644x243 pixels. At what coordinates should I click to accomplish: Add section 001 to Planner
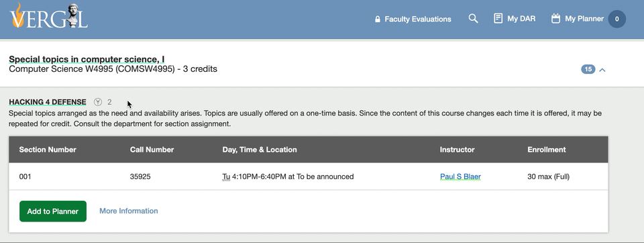[x=53, y=211]
